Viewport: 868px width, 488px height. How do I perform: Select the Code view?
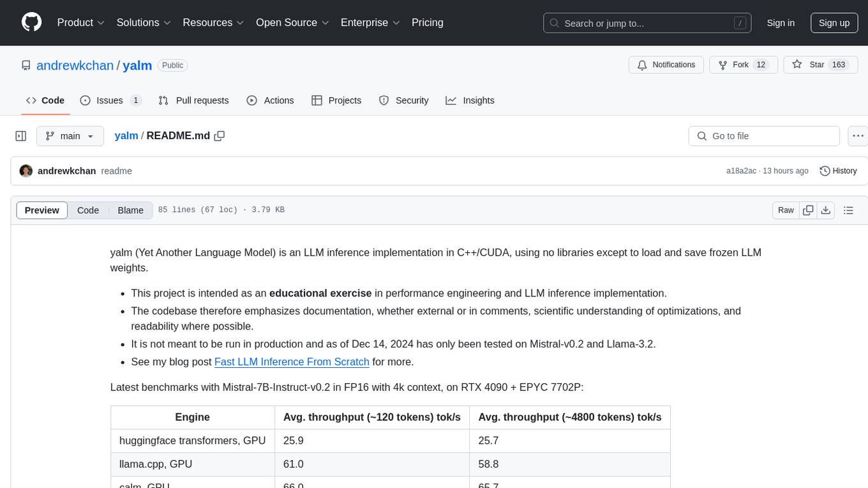pos(88,210)
